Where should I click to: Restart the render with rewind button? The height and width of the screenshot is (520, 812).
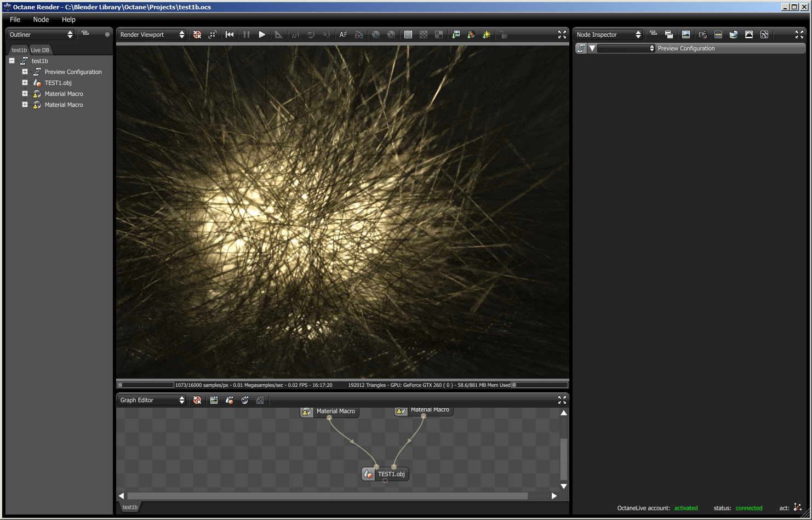click(230, 35)
